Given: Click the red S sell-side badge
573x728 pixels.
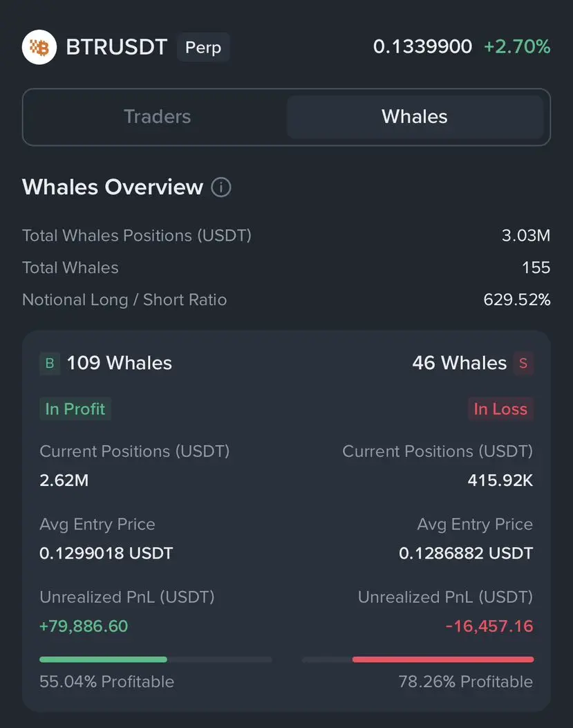Looking at the screenshot, I should coord(523,363).
